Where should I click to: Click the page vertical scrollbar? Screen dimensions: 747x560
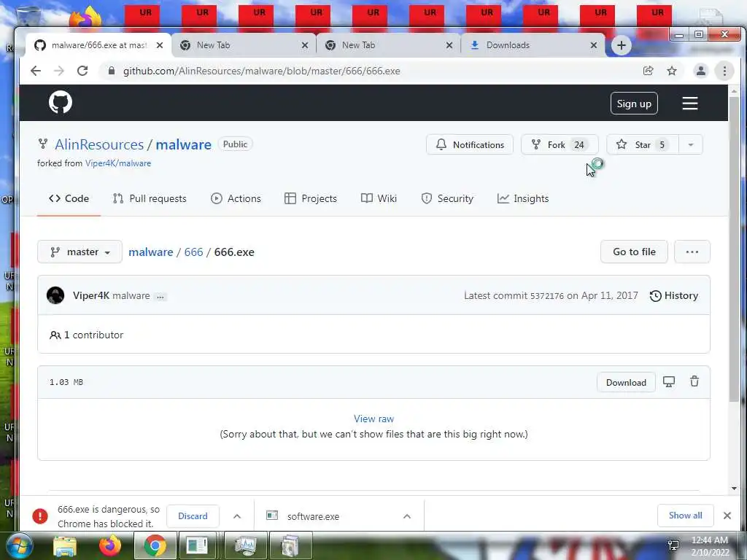click(734, 248)
